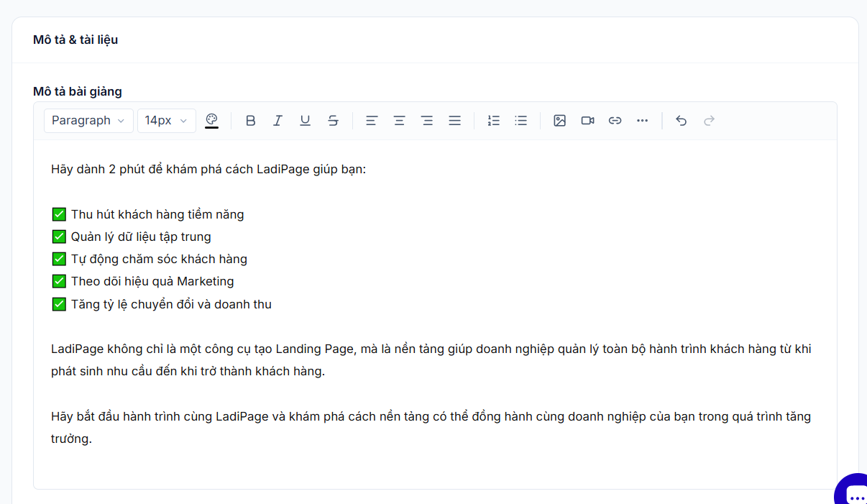Click the intro line 'Hãy dành 2 phút'
Viewport: 867px width, 504px height.
coord(208,170)
